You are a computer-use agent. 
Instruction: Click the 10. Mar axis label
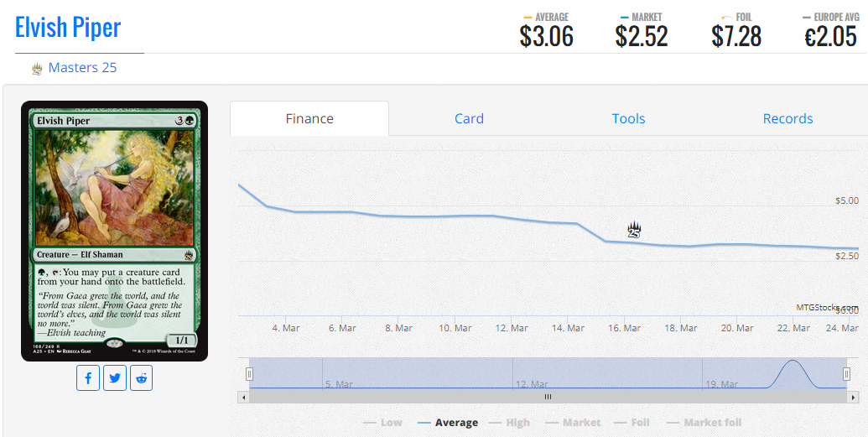click(x=455, y=328)
